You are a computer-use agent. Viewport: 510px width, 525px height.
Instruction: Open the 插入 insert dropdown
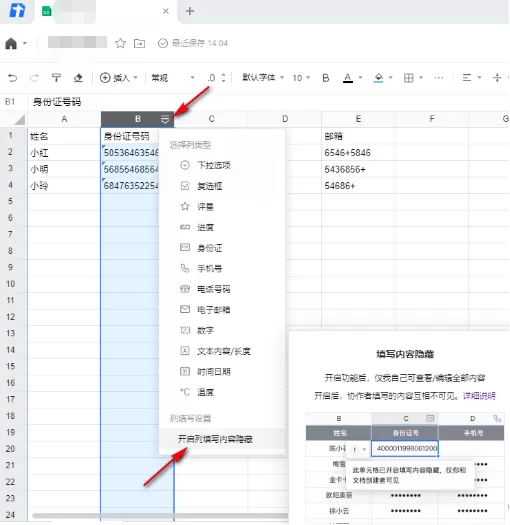tap(119, 78)
